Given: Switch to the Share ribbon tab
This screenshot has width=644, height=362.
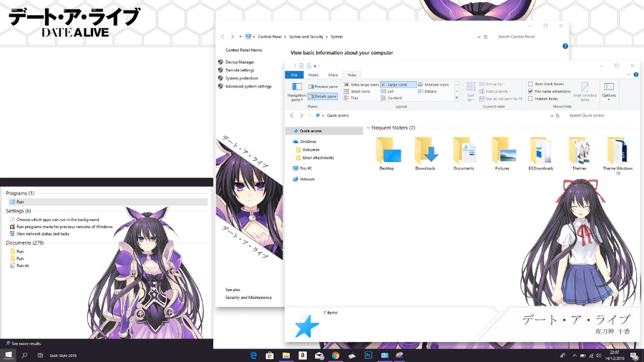Looking at the screenshot, I should pyautogui.click(x=333, y=75).
